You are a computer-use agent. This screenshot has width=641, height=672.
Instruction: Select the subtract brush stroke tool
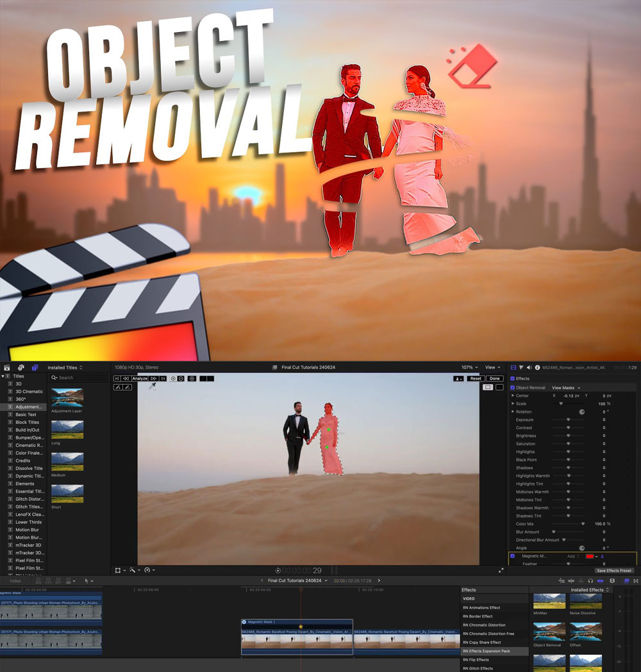pos(128,387)
